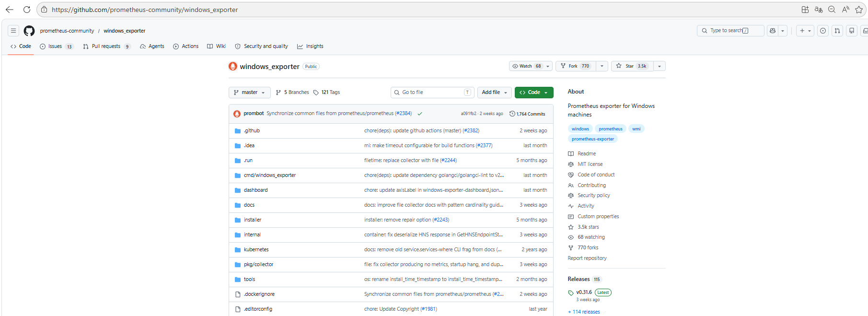Click the .github folder icon
Screen dimensions: 868x316
tap(238, 131)
